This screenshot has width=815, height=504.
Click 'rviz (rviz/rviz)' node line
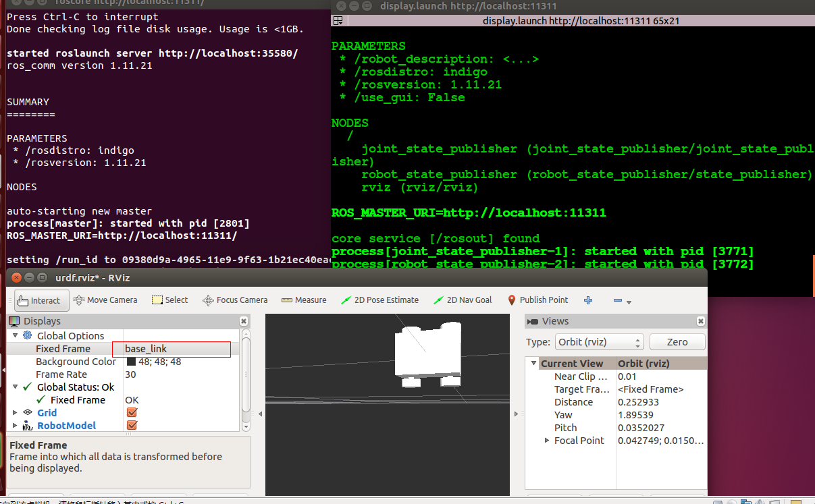[x=419, y=187]
